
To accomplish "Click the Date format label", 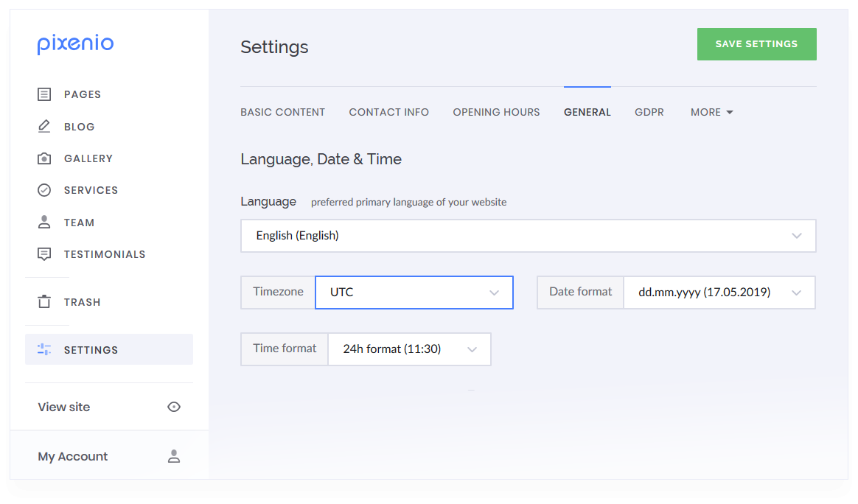I will (581, 292).
